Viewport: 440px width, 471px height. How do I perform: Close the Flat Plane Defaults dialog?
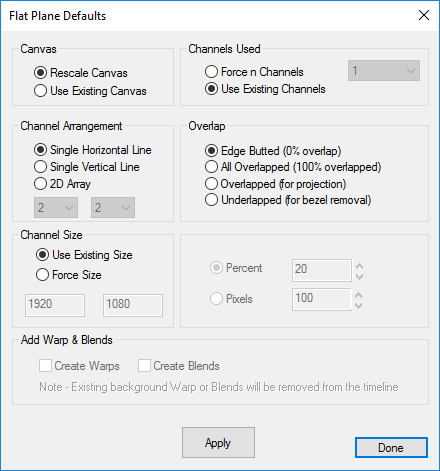coord(424,15)
